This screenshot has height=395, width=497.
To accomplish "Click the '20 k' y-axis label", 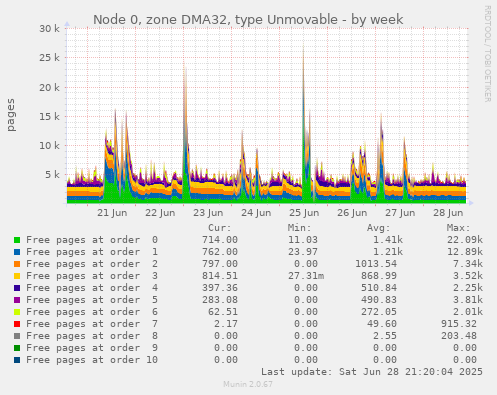I will (49, 87).
